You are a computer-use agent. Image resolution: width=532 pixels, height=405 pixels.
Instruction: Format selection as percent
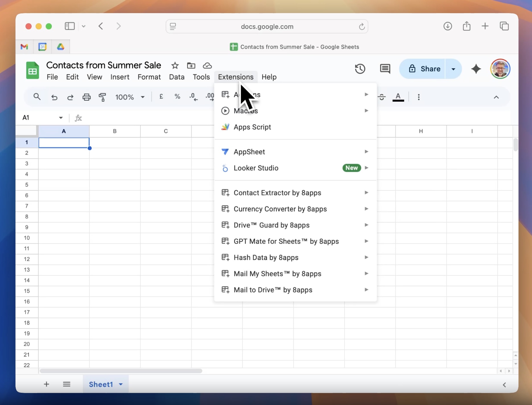pos(177,97)
